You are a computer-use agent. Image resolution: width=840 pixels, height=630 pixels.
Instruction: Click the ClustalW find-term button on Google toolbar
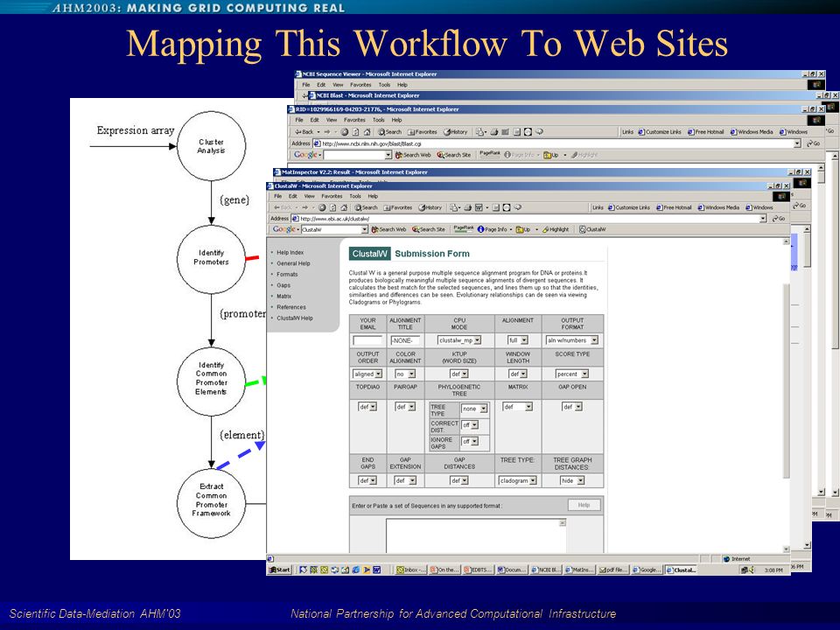tap(592, 229)
